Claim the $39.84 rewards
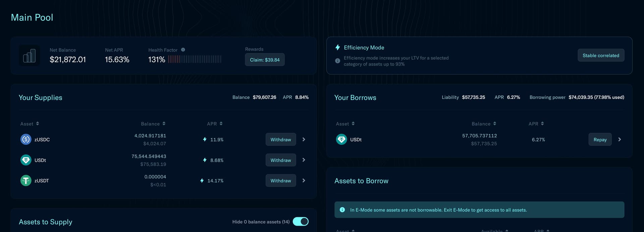Viewport: 644px width, 232px height. pos(265,60)
